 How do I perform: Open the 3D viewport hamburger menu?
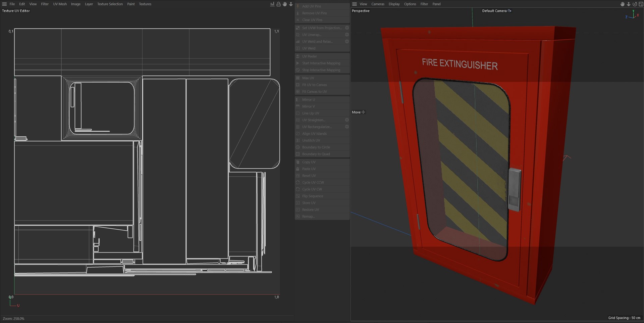click(354, 4)
